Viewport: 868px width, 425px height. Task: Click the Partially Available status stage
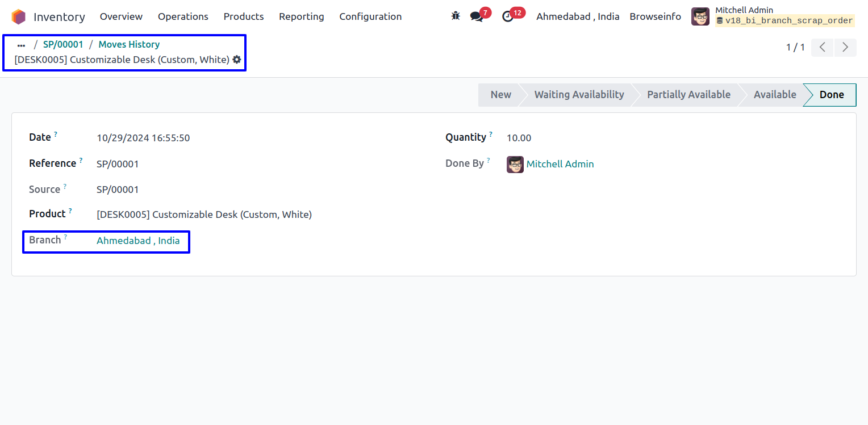(688, 95)
